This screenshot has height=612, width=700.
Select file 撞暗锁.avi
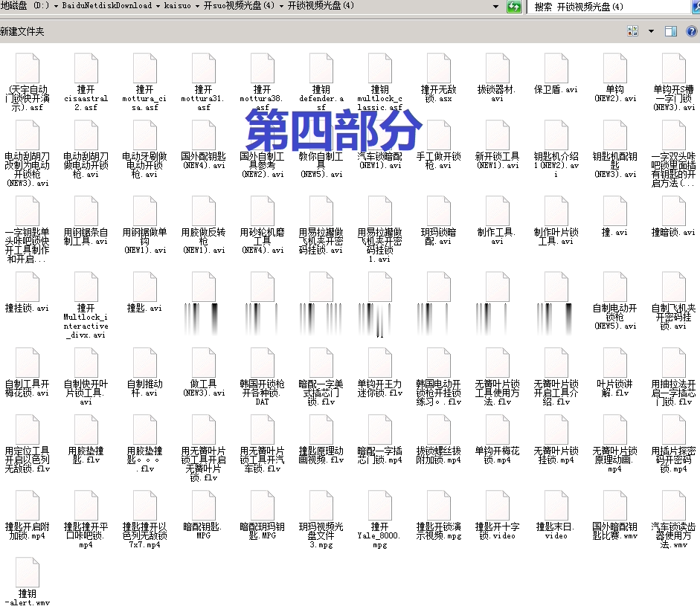(673, 216)
